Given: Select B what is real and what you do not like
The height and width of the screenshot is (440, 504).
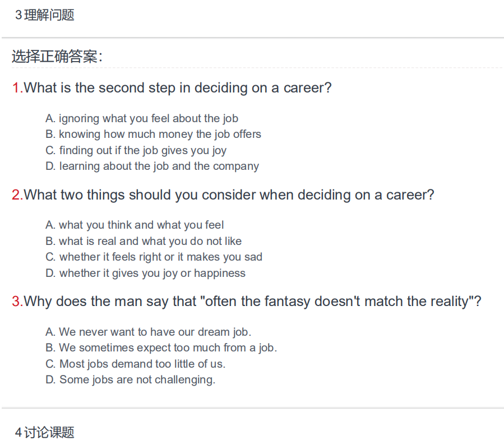Looking at the screenshot, I should click(144, 241).
